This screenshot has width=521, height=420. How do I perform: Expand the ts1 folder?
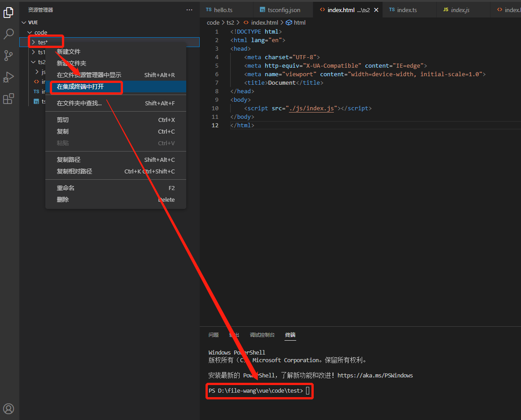click(41, 52)
